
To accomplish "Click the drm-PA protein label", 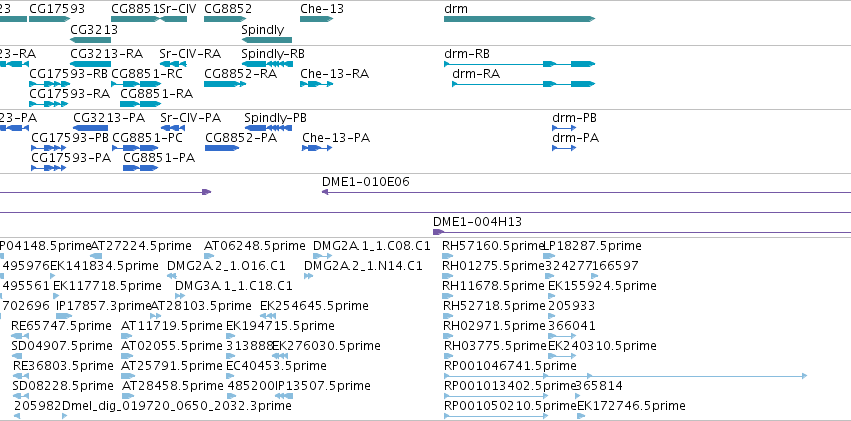I will (x=575, y=138).
